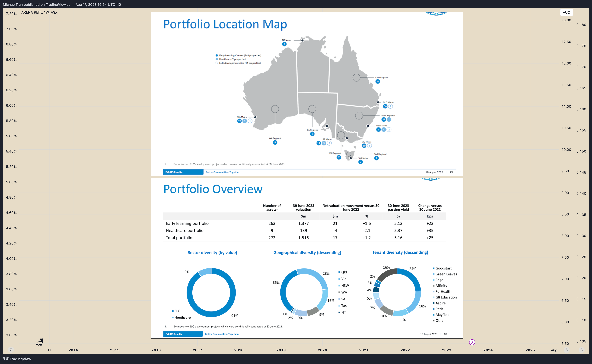
Task: Click the 263 number of assets cell
Action: click(272, 223)
